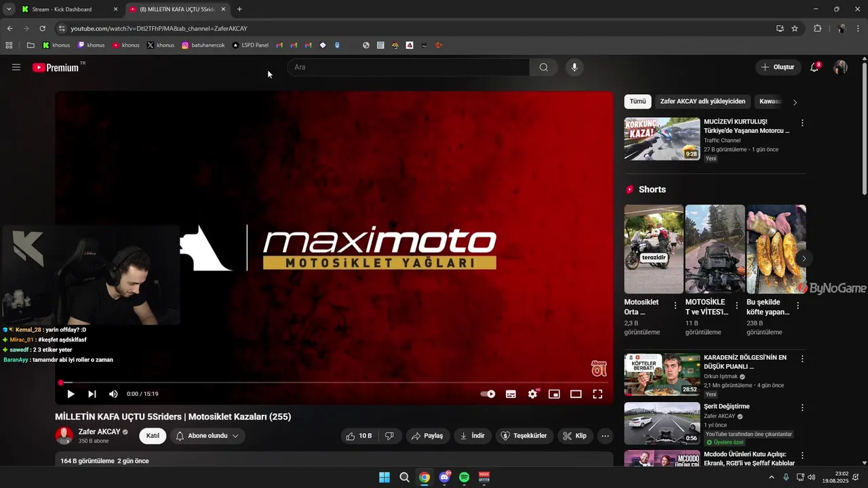Download the video with İndir

[x=473, y=436]
